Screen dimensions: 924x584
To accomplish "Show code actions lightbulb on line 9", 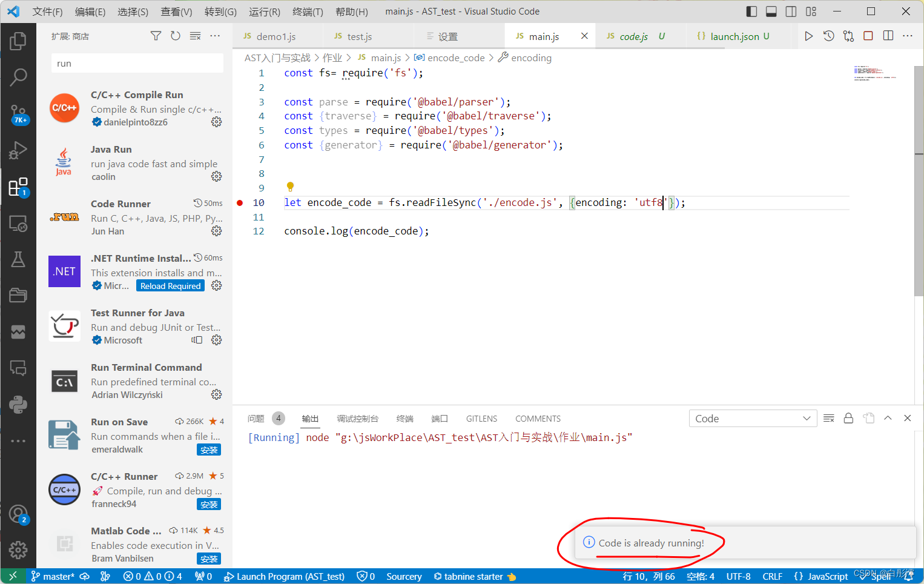I will [x=290, y=187].
